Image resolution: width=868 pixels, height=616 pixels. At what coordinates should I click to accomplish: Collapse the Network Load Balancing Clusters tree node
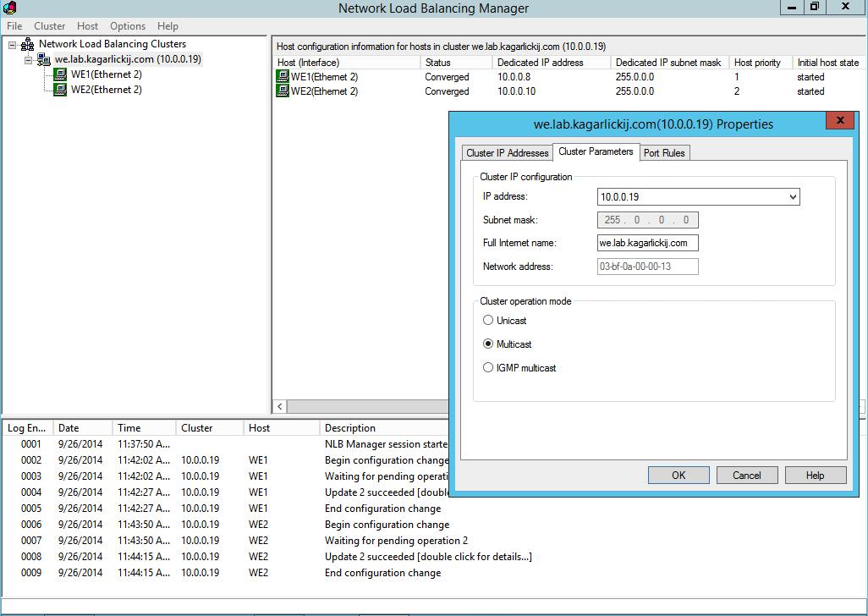point(13,45)
